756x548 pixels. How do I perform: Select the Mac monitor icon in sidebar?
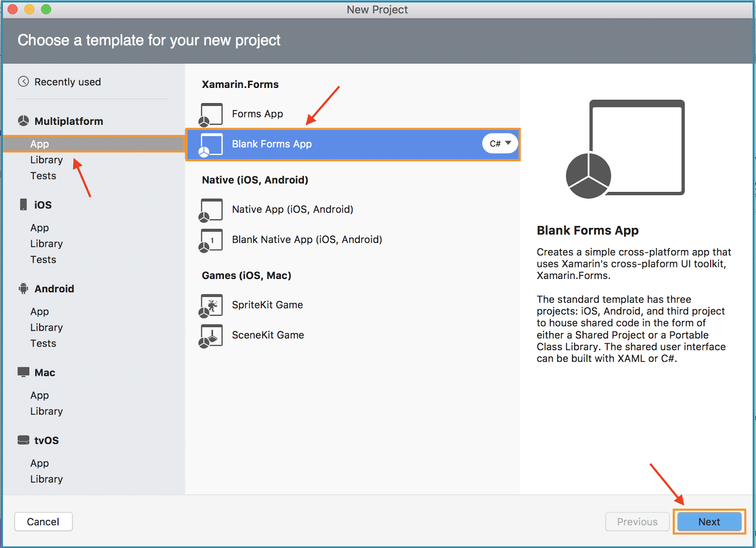[22, 372]
